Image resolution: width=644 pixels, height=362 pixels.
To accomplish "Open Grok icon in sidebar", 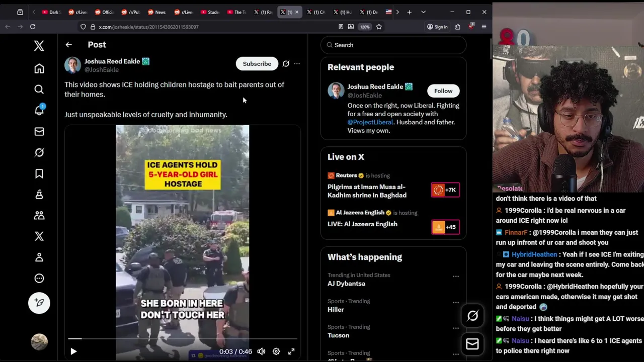I will pyautogui.click(x=39, y=152).
